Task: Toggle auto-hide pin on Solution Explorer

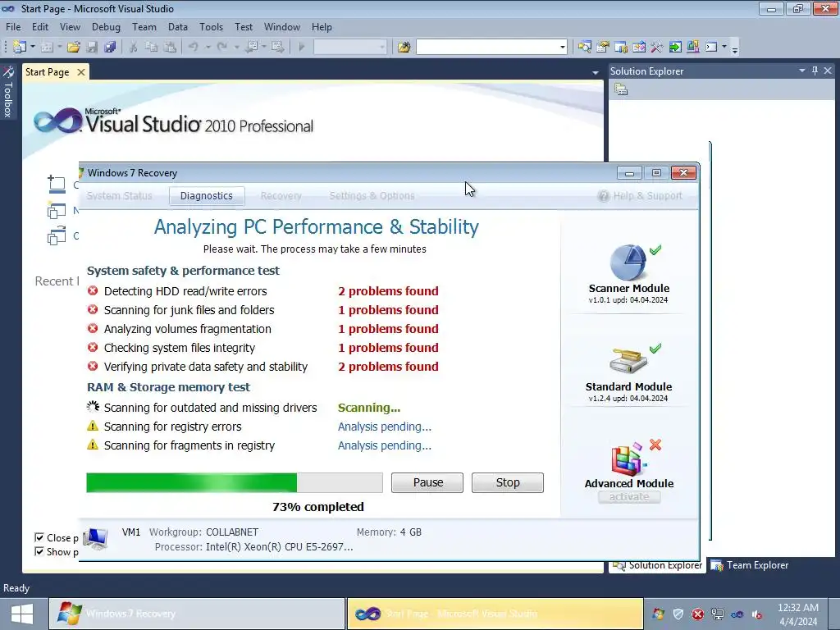Action: click(x=815, y=71)
